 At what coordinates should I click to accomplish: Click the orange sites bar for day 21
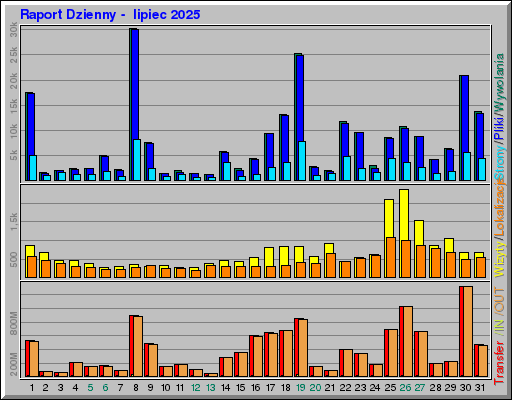pos(331,265)
